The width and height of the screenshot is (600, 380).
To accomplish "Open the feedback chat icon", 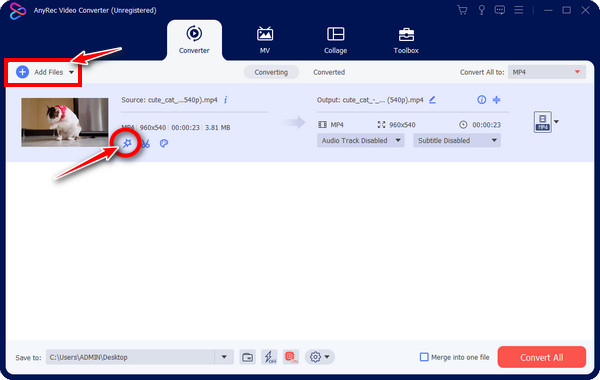I will coord(499,10).
